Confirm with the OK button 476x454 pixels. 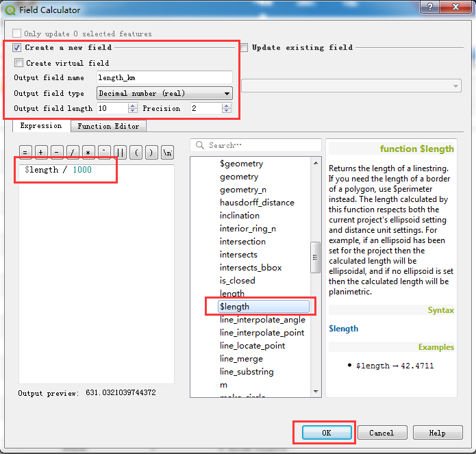pos(327,433)
